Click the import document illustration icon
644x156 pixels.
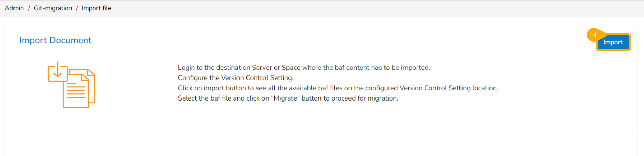[x=72, y=85]
